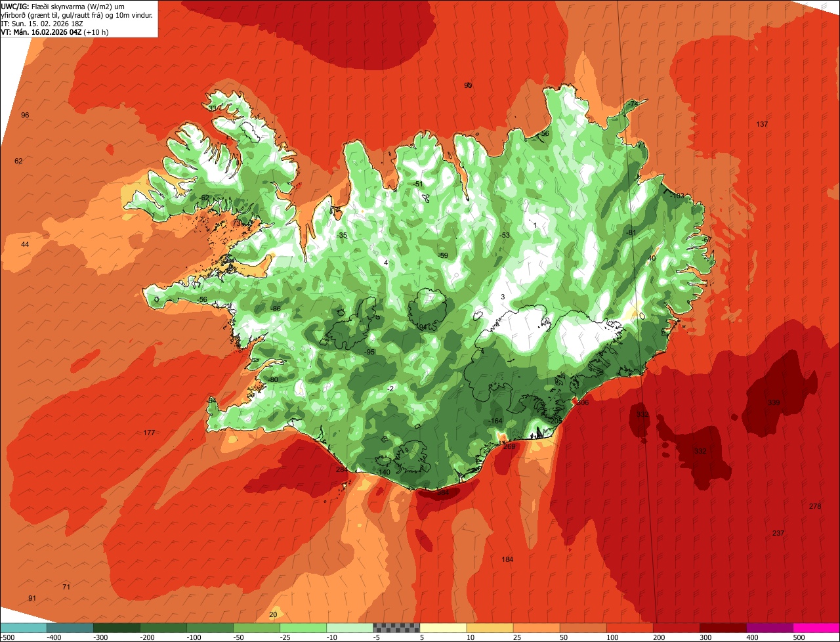Click the land value -86
840x642 pixels.
point(276,309)
